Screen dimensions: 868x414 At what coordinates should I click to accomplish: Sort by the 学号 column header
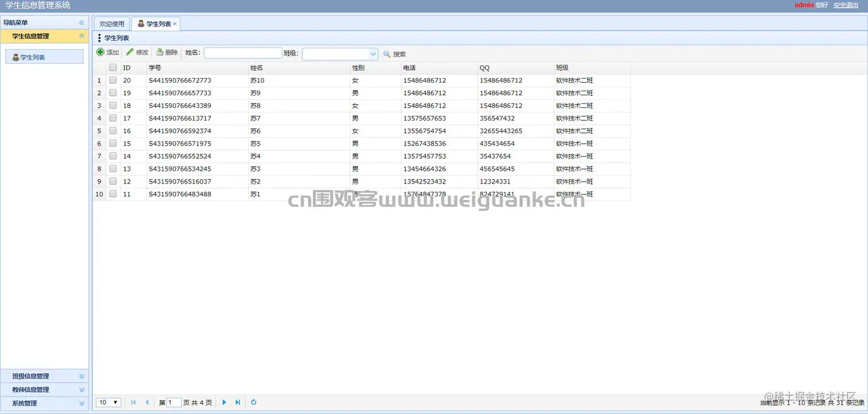(x=197, y=68)
